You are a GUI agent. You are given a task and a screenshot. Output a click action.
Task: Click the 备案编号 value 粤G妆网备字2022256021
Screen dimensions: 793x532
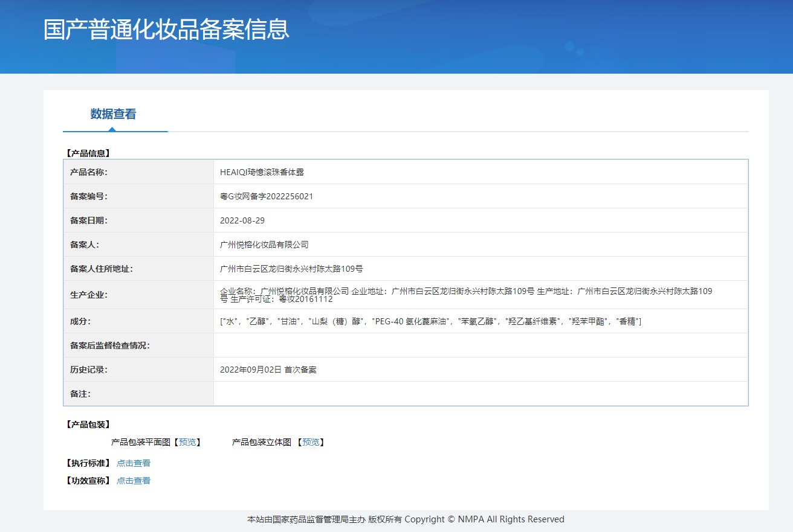point(267,196)
